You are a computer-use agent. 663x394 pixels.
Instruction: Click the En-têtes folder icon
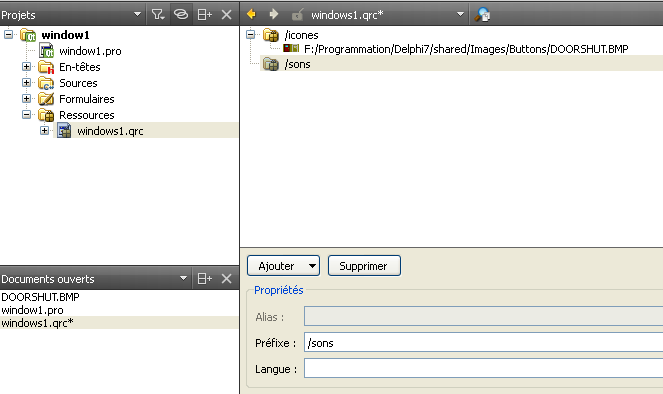[46, 67]
